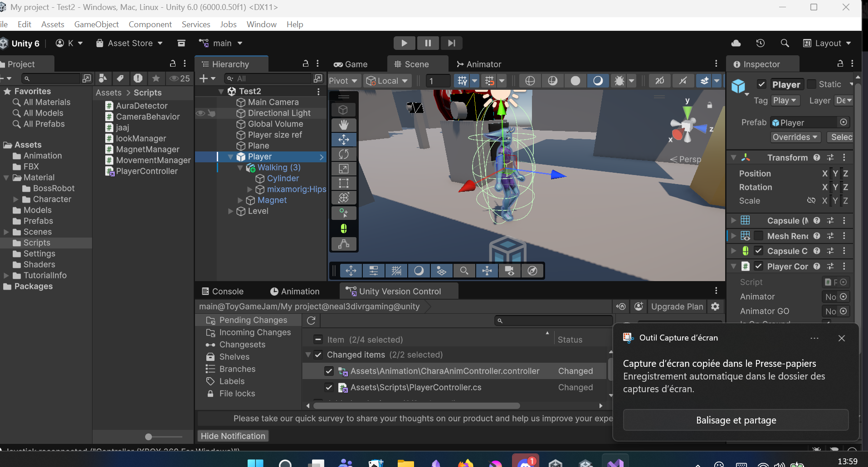Open the Layout dropdown

[827, 43]
